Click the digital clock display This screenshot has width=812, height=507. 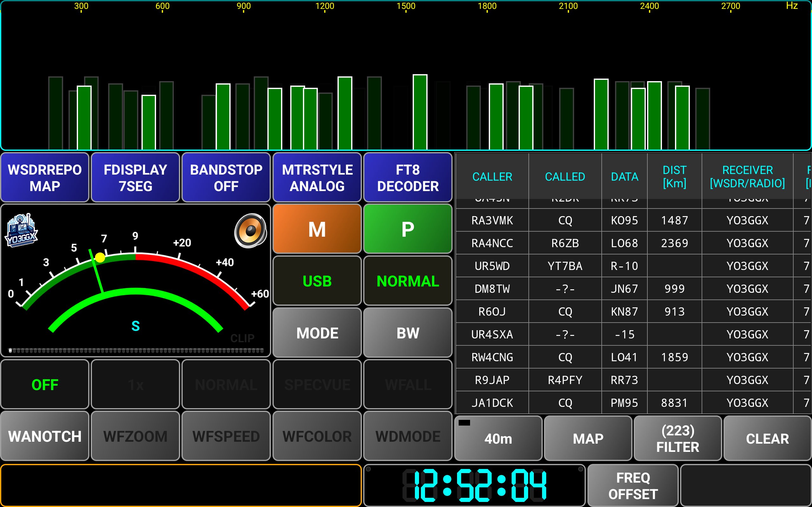(x=474, y=485)
